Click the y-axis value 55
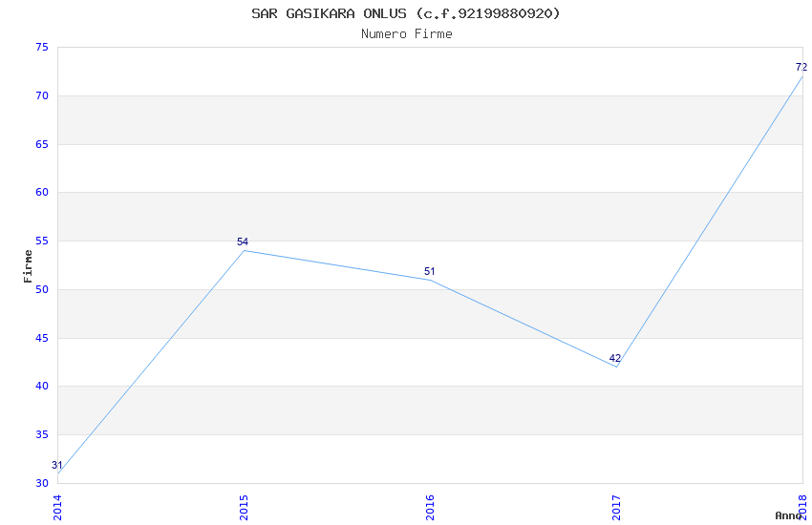Viewport: 812px width, 525px height. (x=42, y=241)
